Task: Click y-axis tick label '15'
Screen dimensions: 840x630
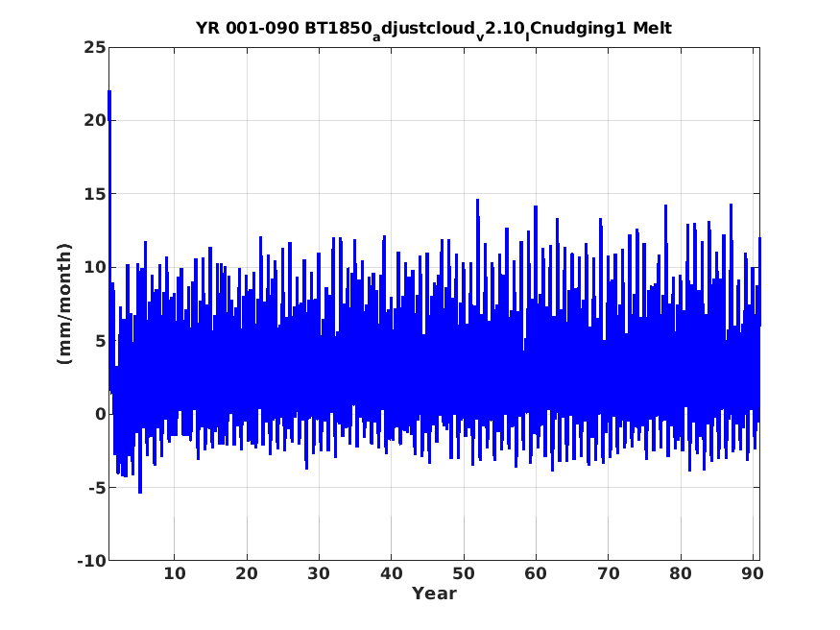Action: 95,194
